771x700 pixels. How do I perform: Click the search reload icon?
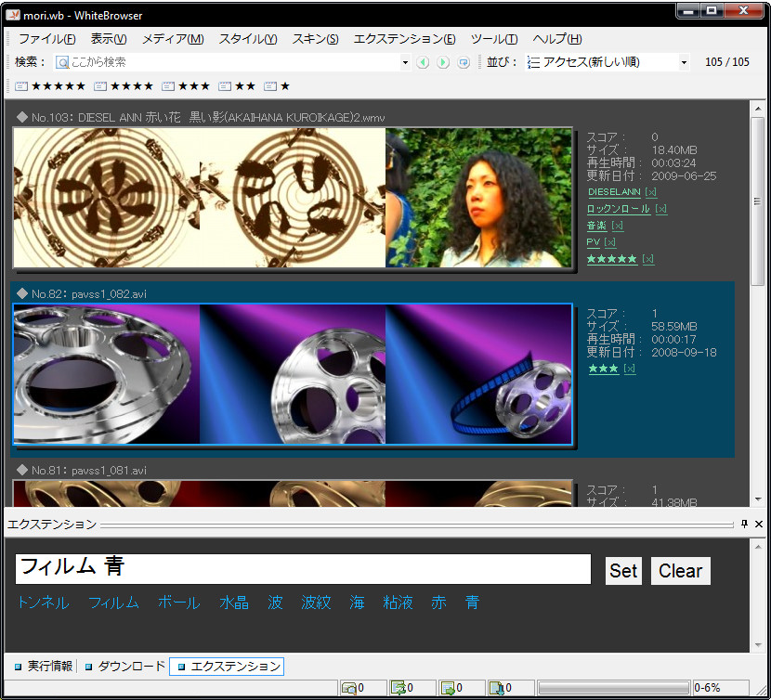click(x=464, y=62)
